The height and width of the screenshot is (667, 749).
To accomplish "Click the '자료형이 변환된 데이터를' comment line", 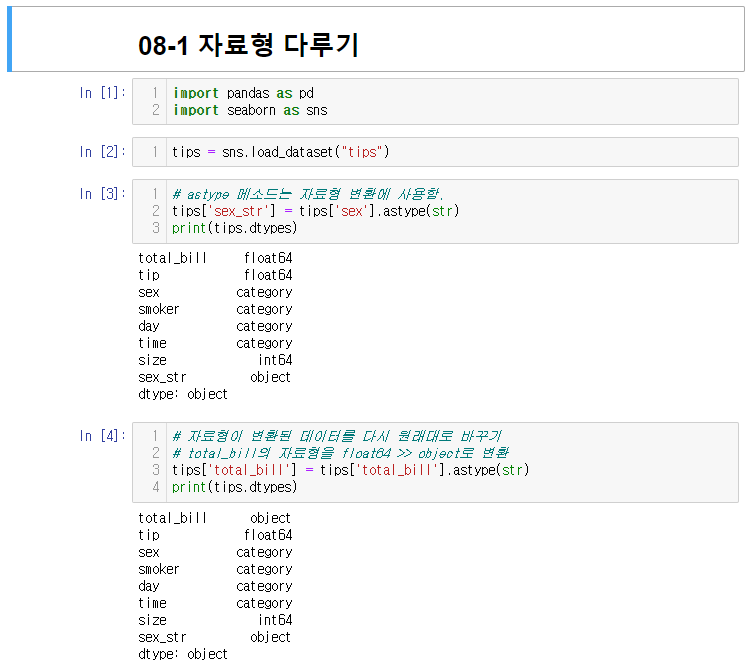I will pyautogui.click(x=337, y=436).
